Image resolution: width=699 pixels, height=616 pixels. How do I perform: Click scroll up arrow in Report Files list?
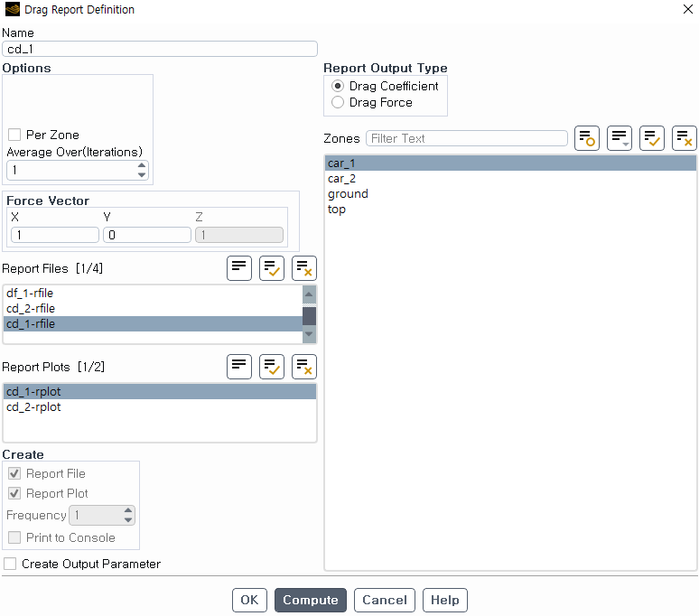309,294
